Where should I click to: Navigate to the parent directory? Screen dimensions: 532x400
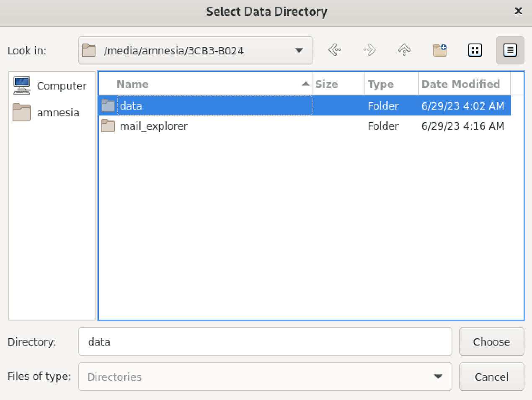click(404, 50)
